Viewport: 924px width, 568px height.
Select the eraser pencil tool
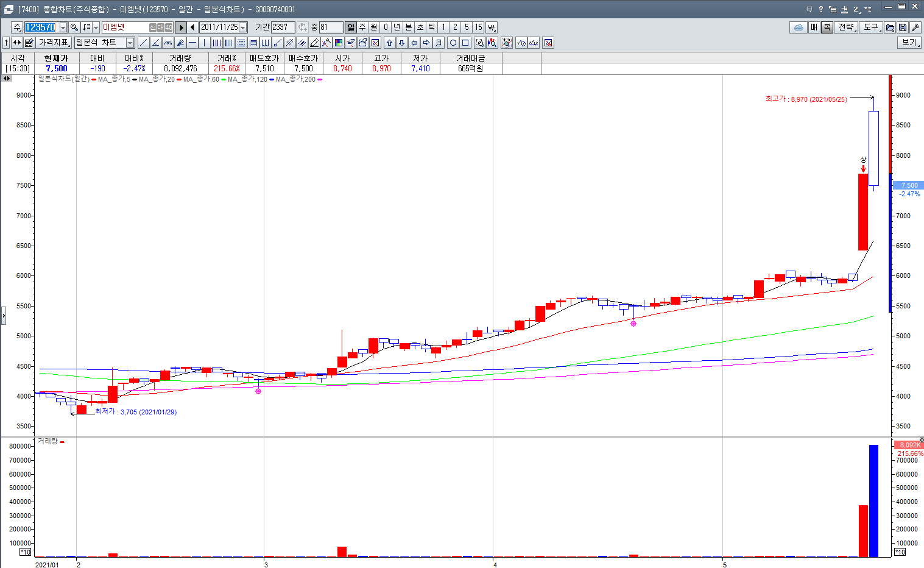pos(314,43)
